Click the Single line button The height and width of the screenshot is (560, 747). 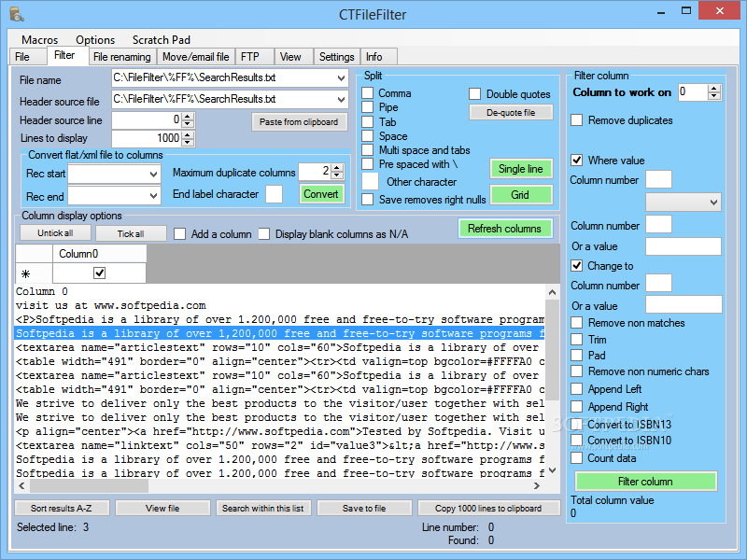point(521,169)
